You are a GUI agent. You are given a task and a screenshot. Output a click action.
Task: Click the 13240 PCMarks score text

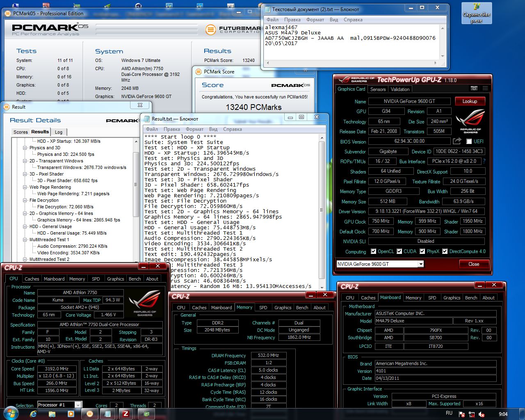(253, 107)
